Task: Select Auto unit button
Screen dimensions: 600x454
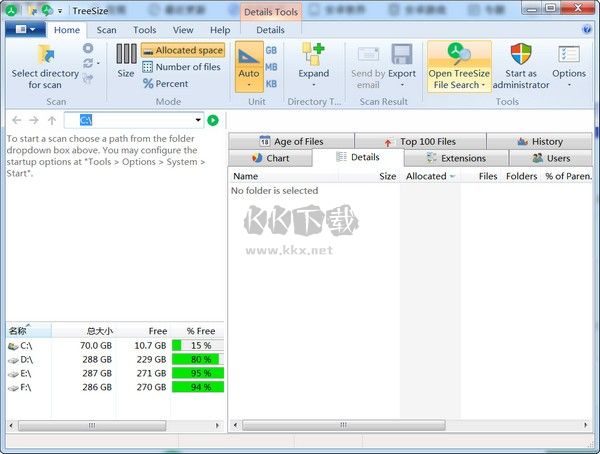Action: pyautogui.click(x=249, y=67)
